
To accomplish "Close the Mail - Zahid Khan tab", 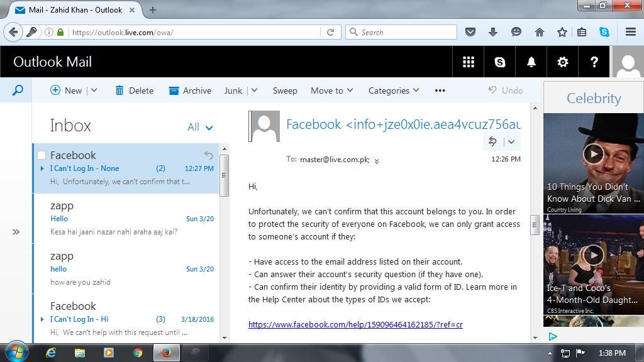I will [132, 10].
